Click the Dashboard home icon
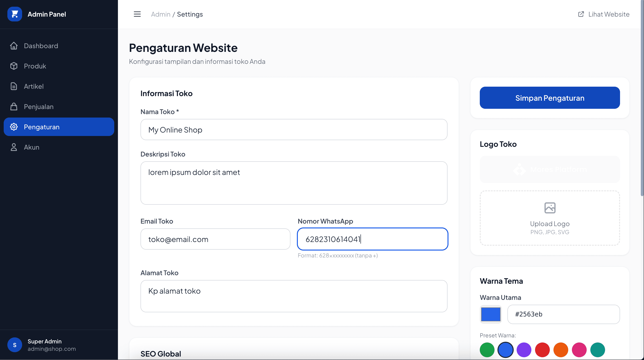 pos(14,46)
